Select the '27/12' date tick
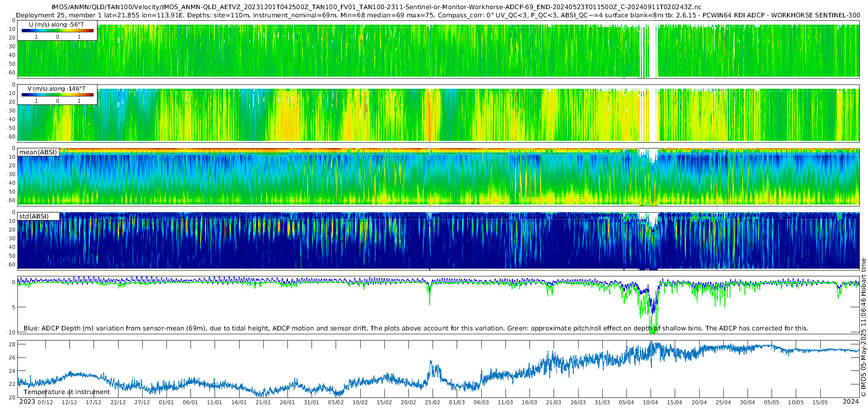Screen dimensions: 868x410 click(142, 403)
